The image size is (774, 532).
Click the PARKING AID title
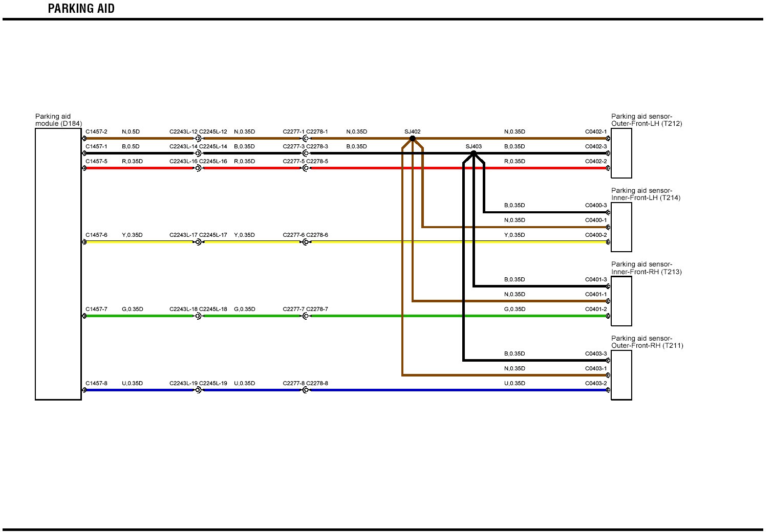81,9
